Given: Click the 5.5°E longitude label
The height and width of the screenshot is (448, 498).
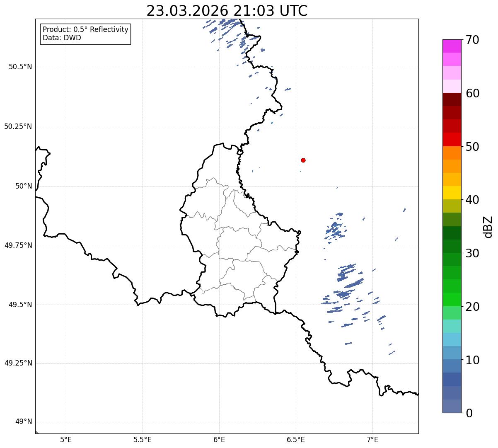Looking at the screenshot, I should pyautogui.click(x=143, y=439).
